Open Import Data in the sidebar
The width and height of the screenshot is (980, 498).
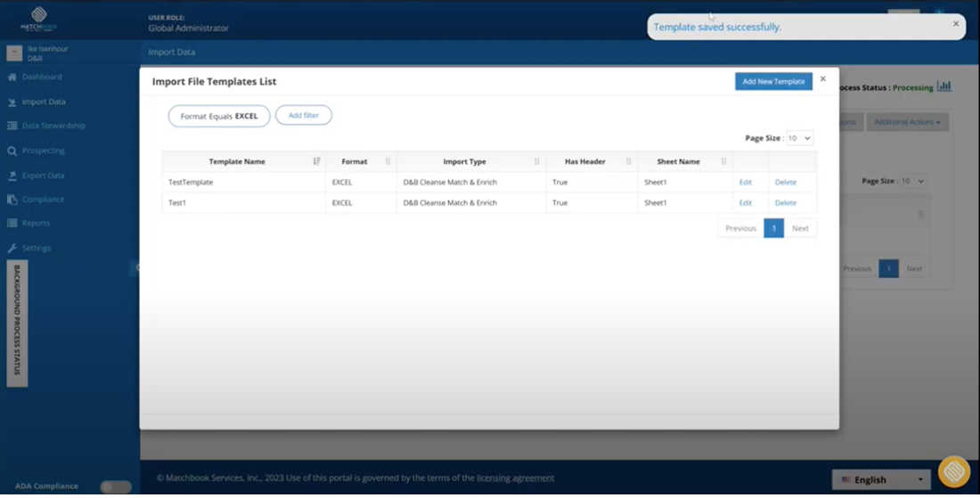click(x=43, y=102)
